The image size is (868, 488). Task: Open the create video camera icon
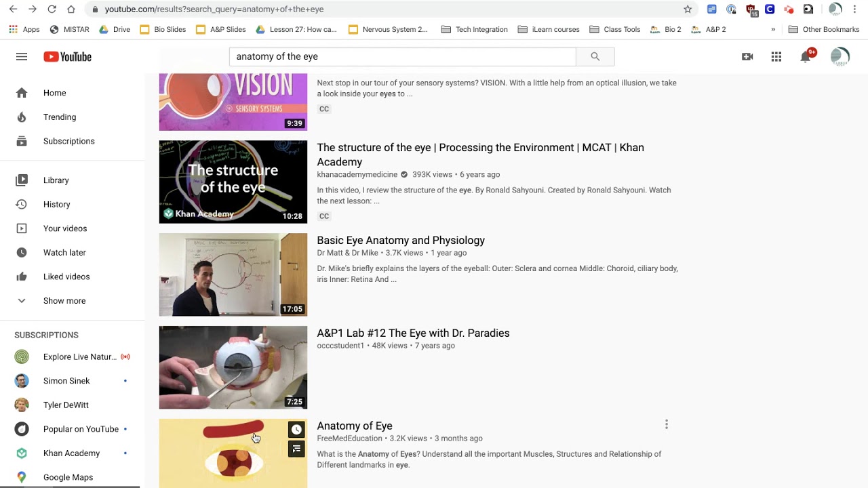[x=747, y=57]
